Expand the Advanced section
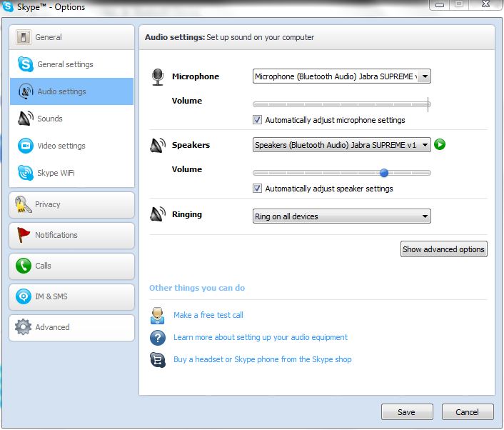The height and width of the screenshot is (430, 504). pyautogui.click(x=71, y=327)
